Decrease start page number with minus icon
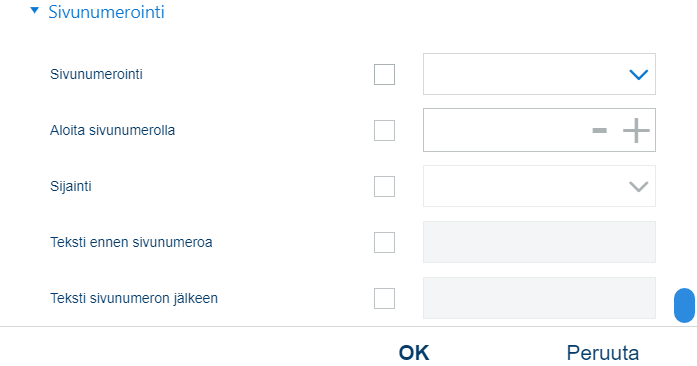 pos(599,130)
